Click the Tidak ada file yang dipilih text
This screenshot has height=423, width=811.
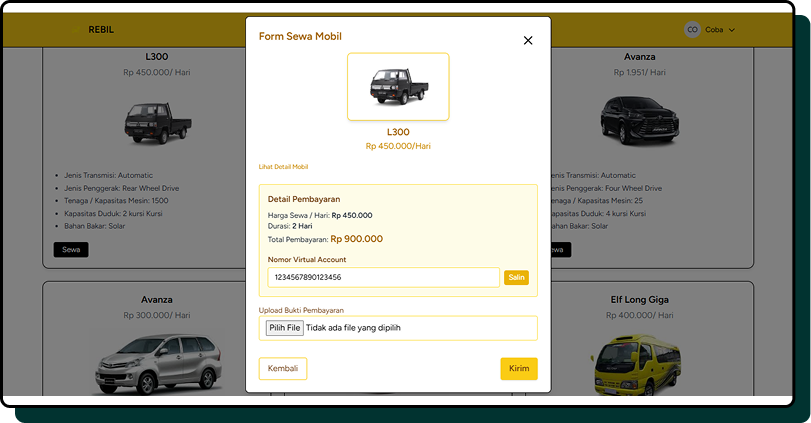(x=353, y=328)
